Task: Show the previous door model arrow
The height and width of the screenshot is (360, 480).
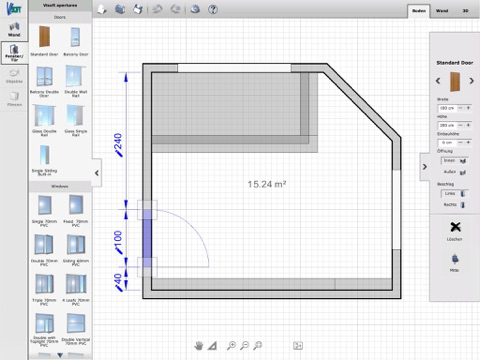Action: [438, 81]
